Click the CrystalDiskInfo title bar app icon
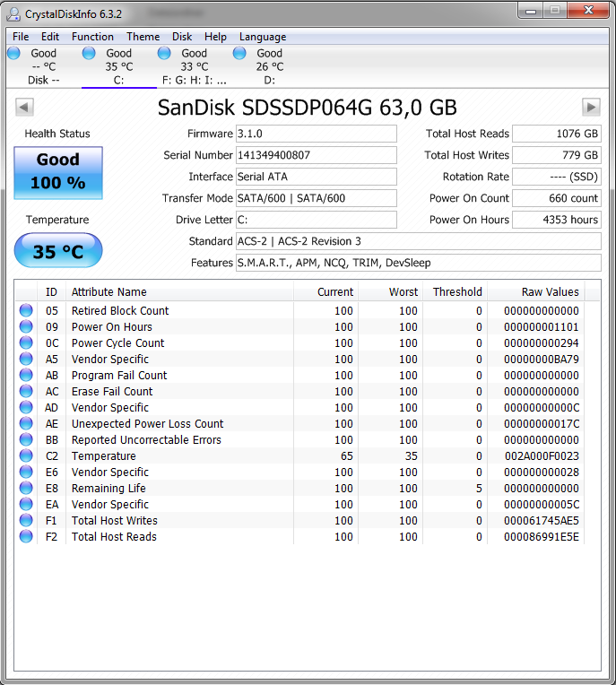Screen dimensions: 616x685 (14, 14)
